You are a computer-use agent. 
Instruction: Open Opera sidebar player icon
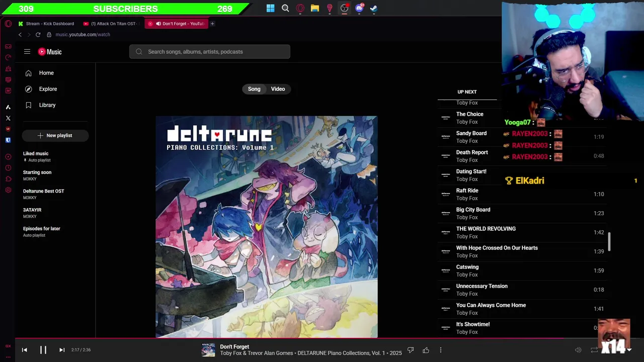[8, 157]
